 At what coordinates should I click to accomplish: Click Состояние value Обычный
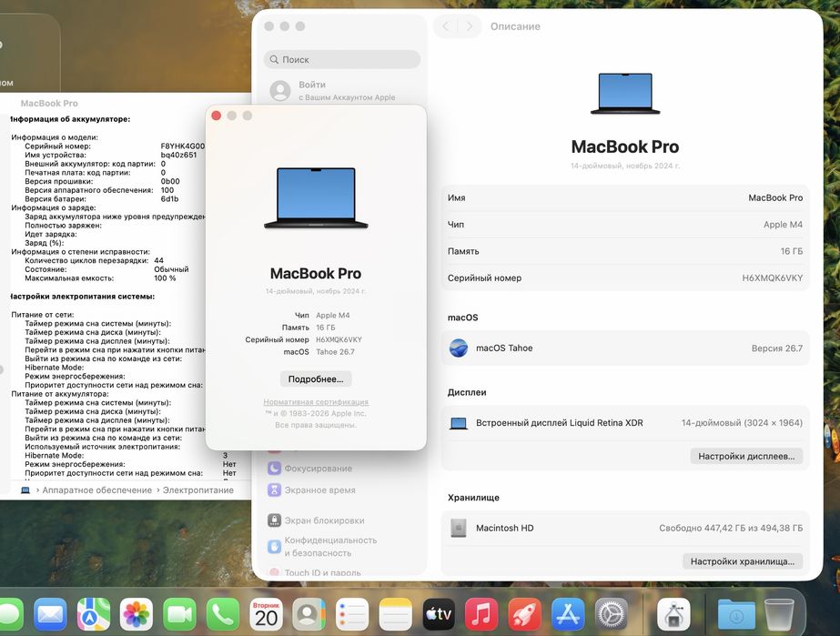point(171,269)
